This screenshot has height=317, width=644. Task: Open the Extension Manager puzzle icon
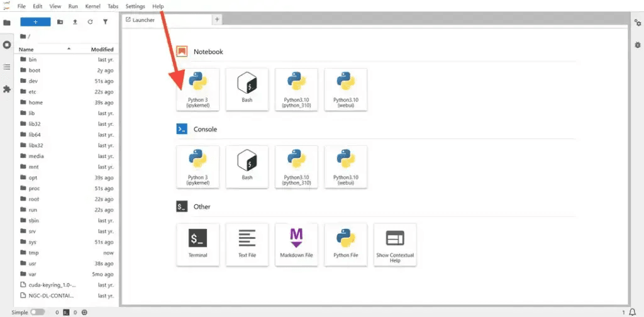coord(7,89)
